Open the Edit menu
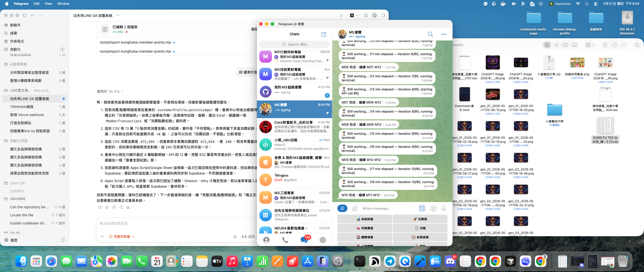Viewport: 644px width, 272px height. tap(37, 4)
